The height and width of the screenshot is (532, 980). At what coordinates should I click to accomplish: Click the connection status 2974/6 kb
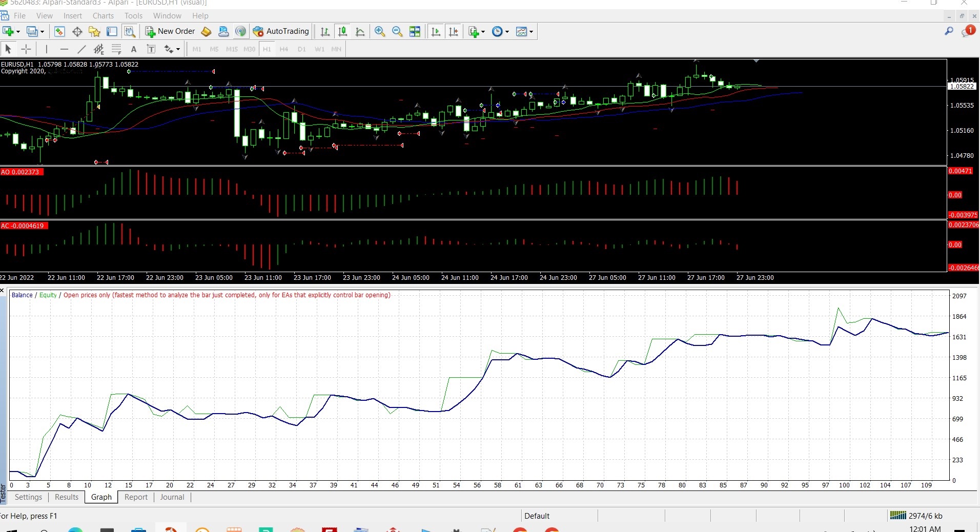pos(916,516)
